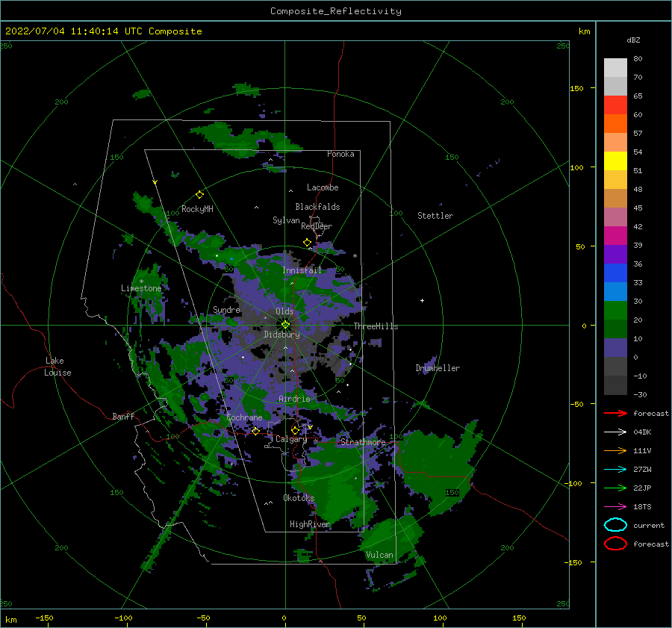Click the Banff label

point(123,417)
